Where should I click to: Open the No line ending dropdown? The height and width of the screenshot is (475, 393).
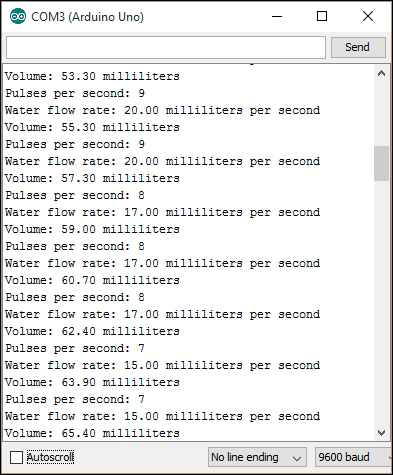pyautogui.click(x=257, y=457)
